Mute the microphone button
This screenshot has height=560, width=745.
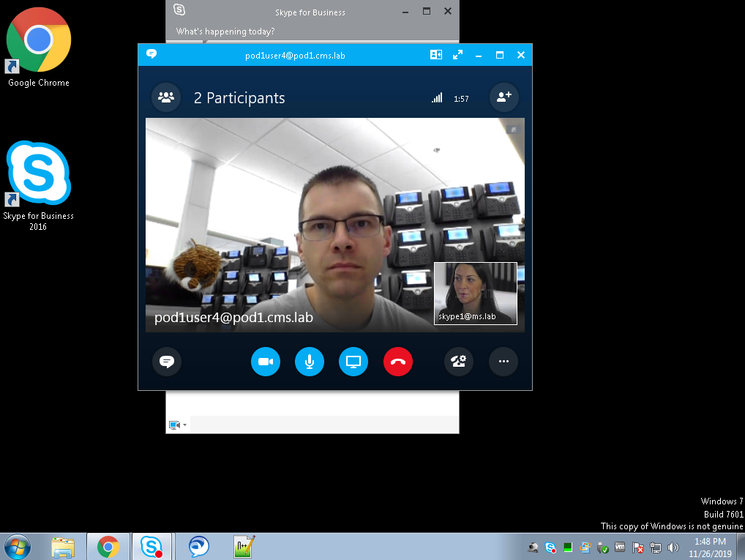310,362
